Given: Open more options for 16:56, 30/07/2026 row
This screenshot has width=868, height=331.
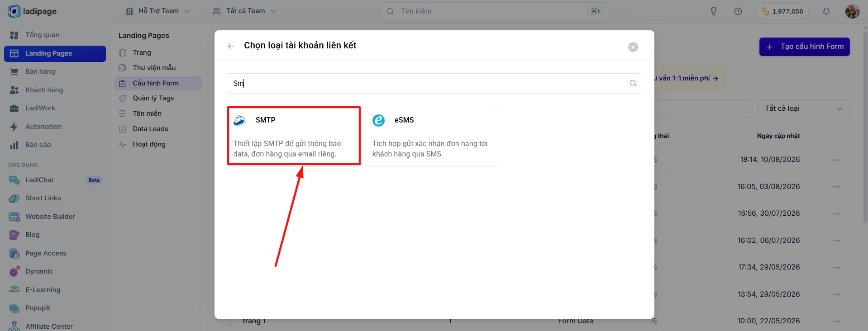Looking at the screenshot, I should (x=837, y=213).
